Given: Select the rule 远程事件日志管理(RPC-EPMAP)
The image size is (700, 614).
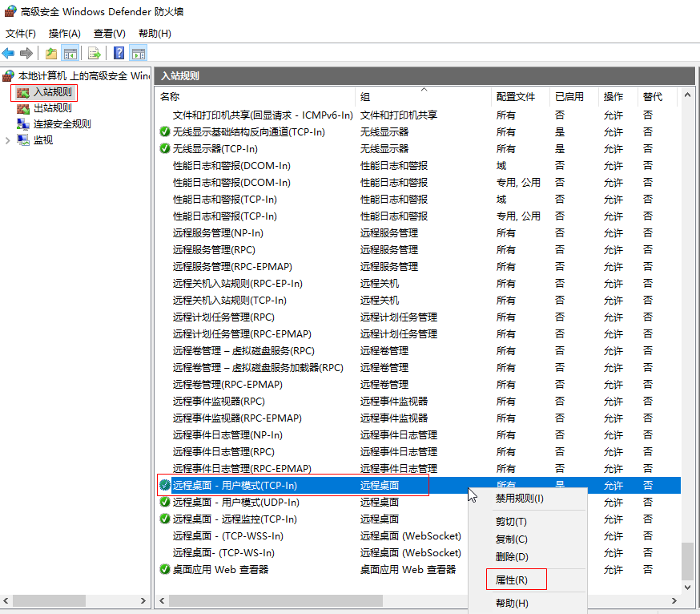Looking at the screenshot, I should (242, 469).
